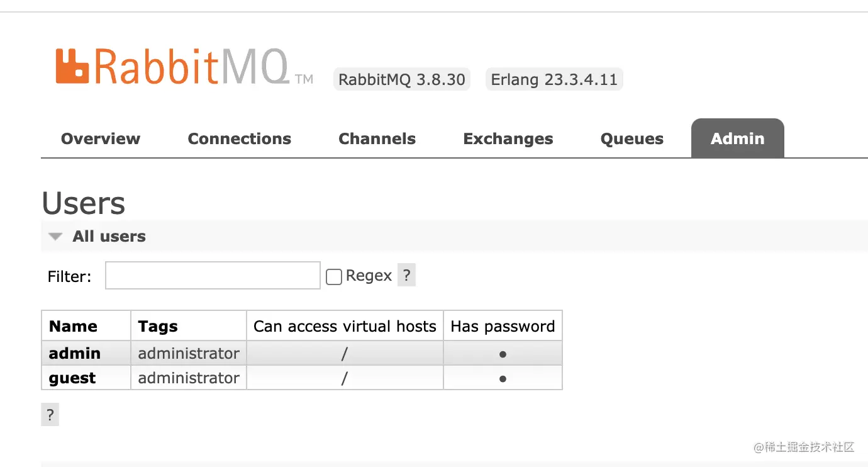Open the Overview tab
The height and width of the screenshot is (467, 868).
[x=101, y=138]
